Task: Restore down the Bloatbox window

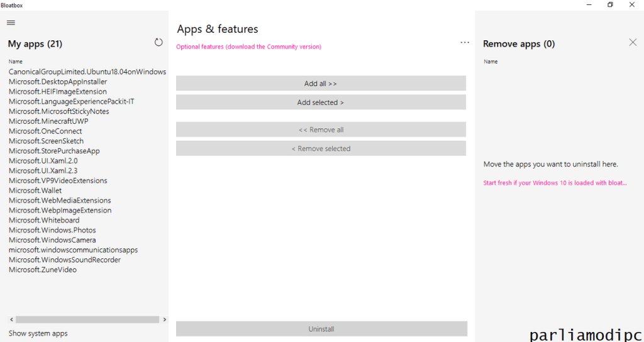Action: click(610, 4)
